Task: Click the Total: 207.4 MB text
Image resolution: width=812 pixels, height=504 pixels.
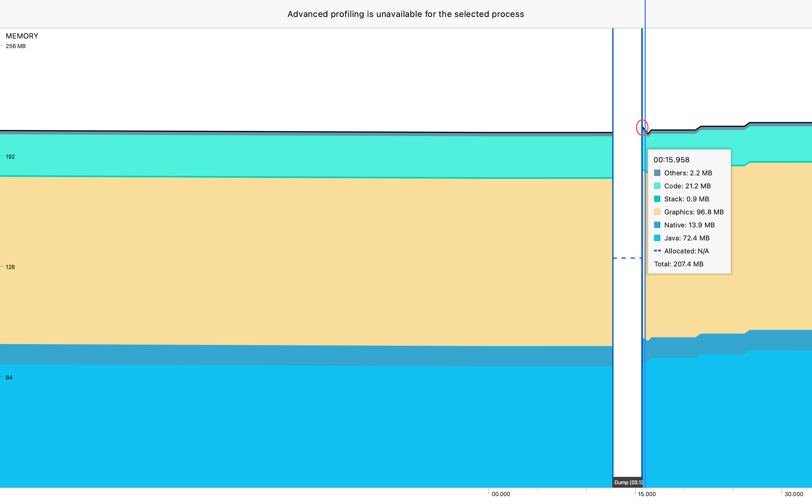Action: coord(679,264)
